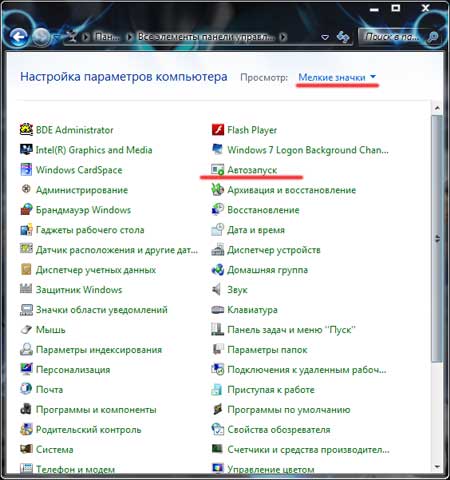Click the Родительский контроль icon
This screenshot has height=480, width=450.
coord(26,429)
